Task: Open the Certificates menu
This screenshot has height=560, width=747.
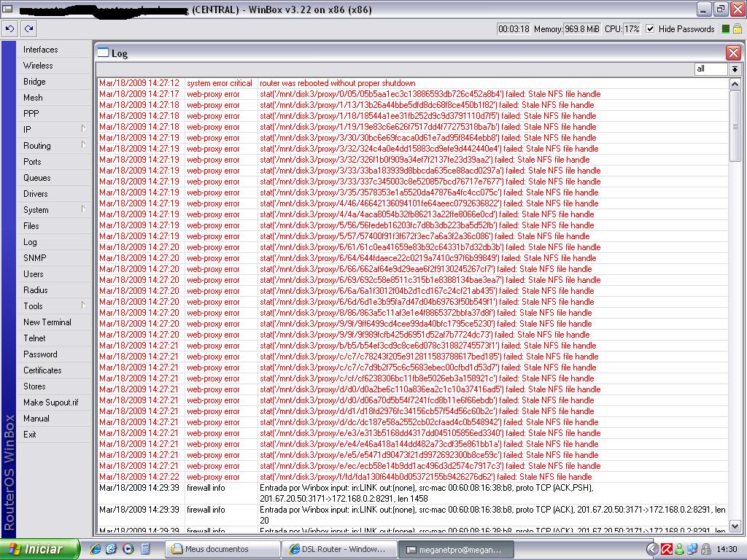Action: click(x=42, y=370)
